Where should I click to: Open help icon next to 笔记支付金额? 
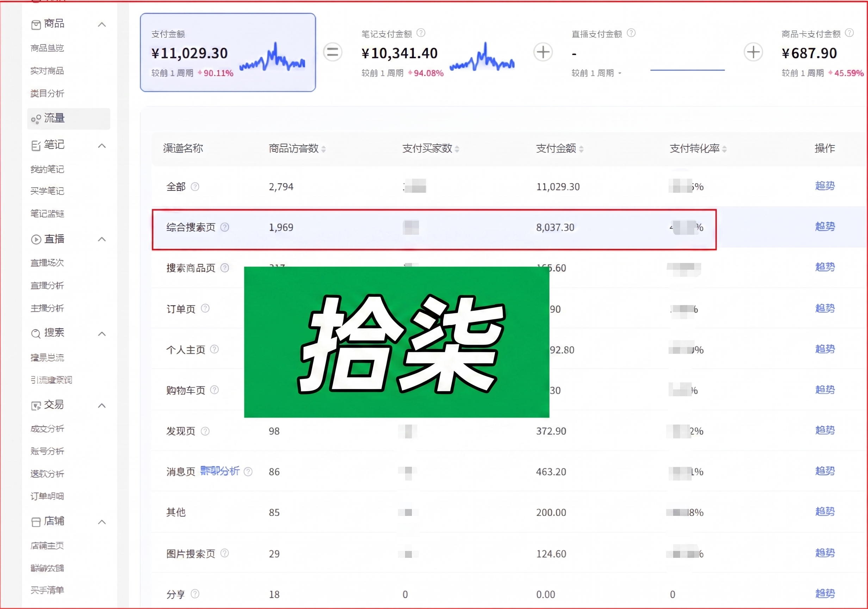pos(421,33)
